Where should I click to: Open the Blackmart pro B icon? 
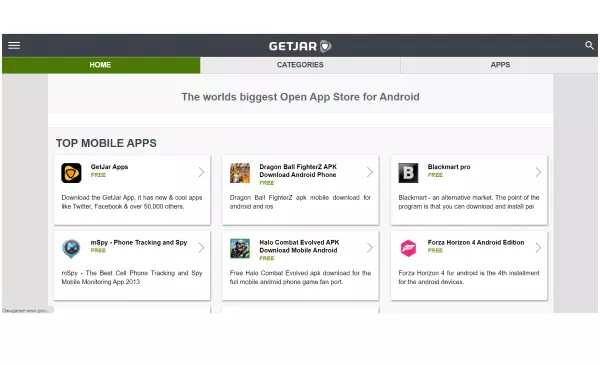pos(408,173)
